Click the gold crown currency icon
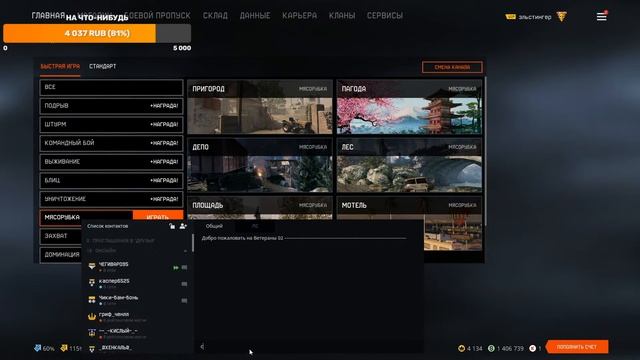Screen dimensions: 640x360 pos(461,348)
